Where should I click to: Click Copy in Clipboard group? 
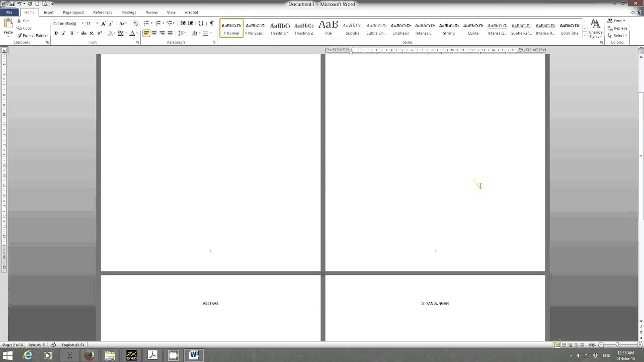point(24,28)
